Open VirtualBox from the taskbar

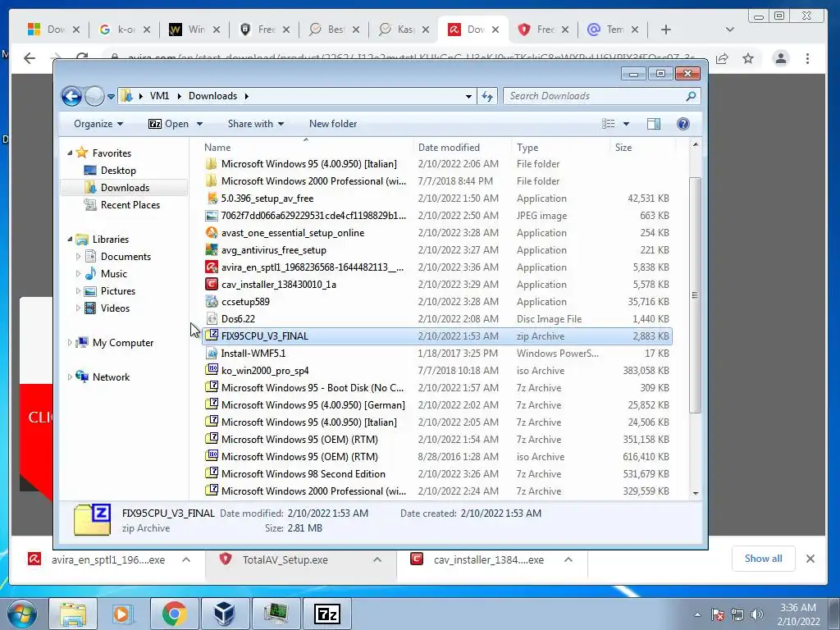[x=224, y=614]
